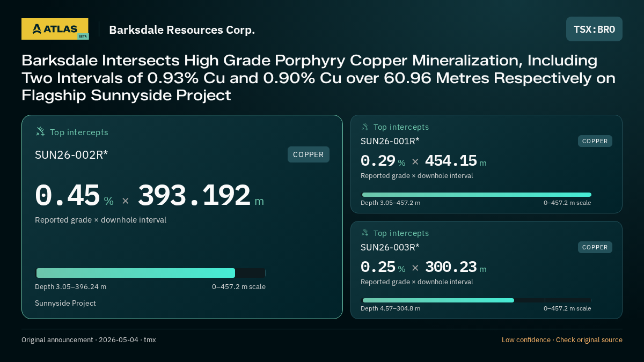Click the depth bar for SUN26-002R*
Screen dimensions: 644x362
[x=150, y=273]
